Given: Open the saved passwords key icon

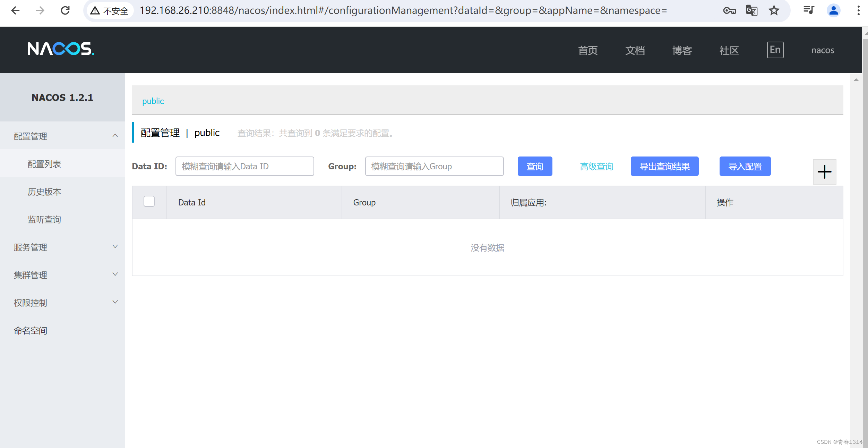Looking at the screenshot, I should pos(729,10).
